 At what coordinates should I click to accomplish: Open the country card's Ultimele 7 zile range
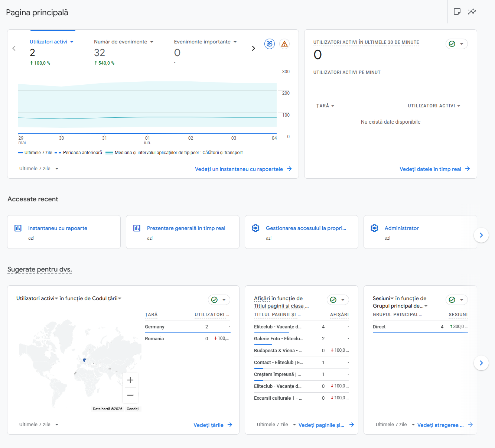tap(39, 425)
